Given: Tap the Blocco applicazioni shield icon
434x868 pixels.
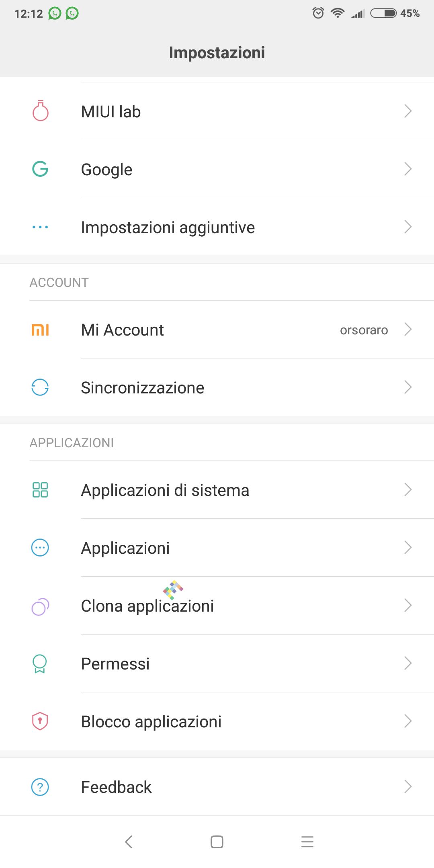Looking at the screenshot, I should (x=40, y=721).
